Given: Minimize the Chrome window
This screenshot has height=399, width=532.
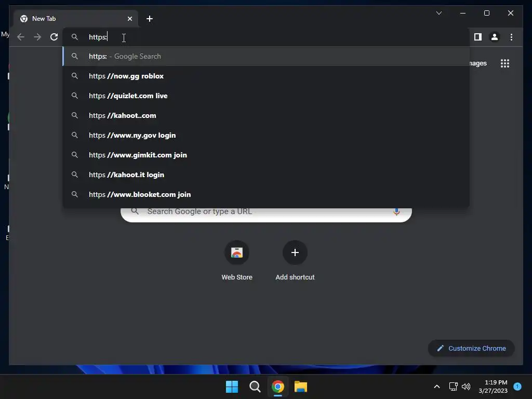Looking at the screenshot, I should click(463, 13).
